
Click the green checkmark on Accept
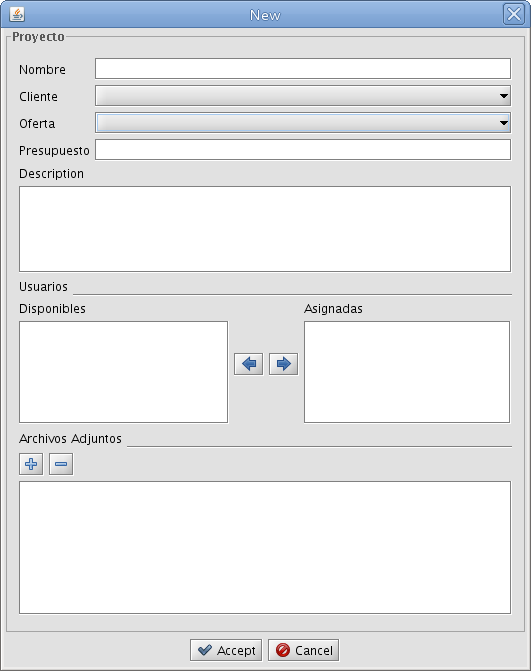coord(205,650)
